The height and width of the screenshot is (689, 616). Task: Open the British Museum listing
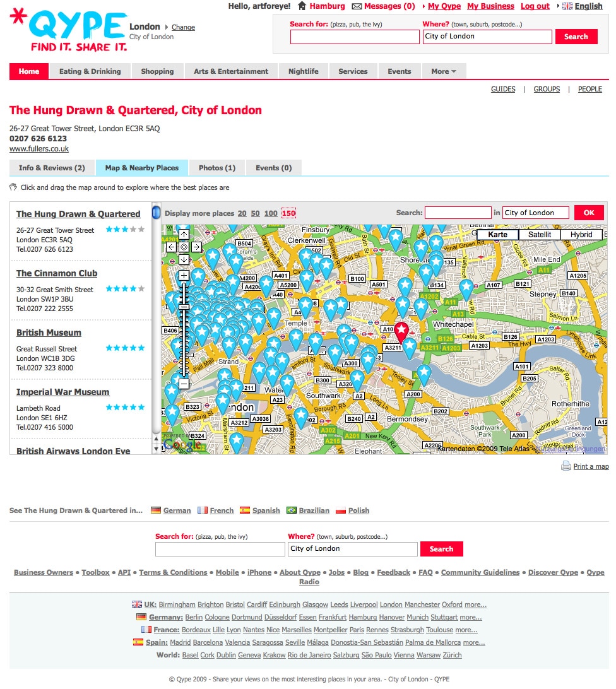(49, 333)
